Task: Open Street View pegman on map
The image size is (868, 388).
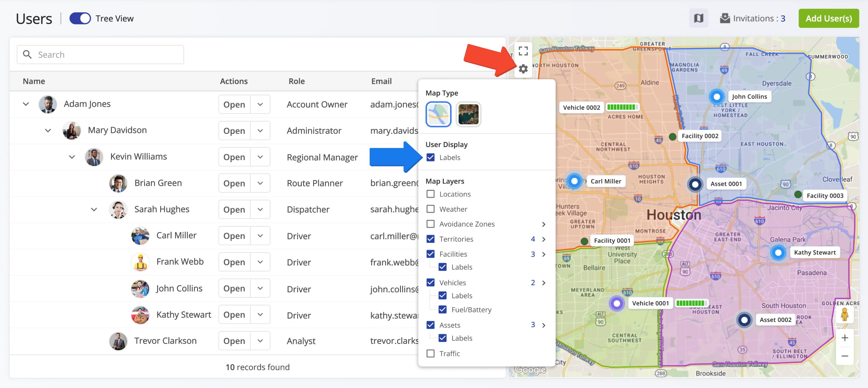Action: pyautogui.click(x=845, y=315)
